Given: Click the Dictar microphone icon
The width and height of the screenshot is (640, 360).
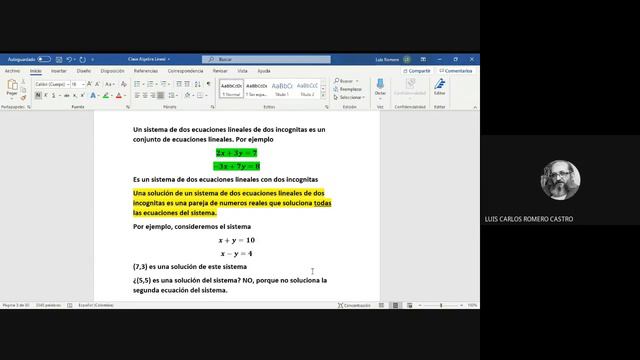Looking at the screenshot, I should tap(380, 84).
